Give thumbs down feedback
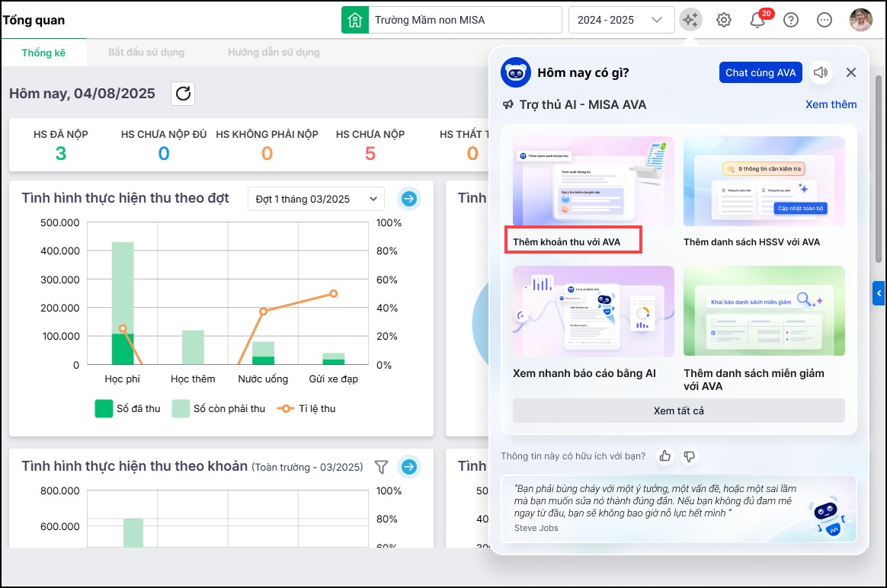Viewport: 887px width, 588px height. pos(689,455)
